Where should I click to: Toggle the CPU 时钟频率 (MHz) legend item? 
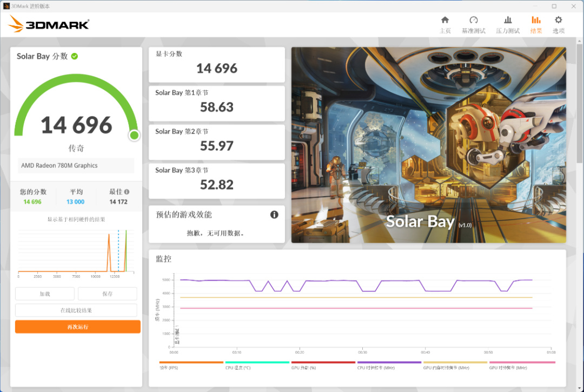click(389, 365)
